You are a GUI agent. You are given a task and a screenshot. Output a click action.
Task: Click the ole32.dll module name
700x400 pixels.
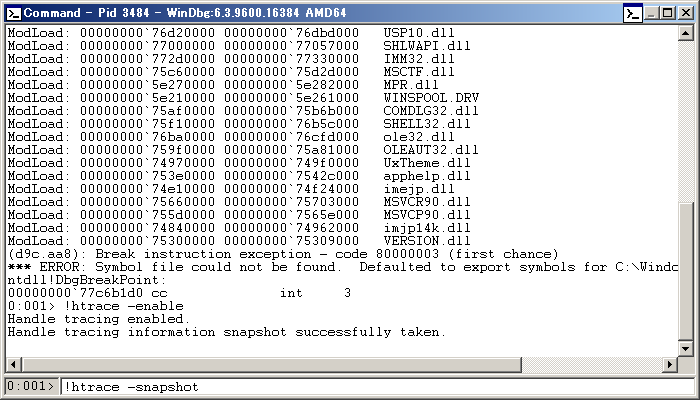tap(419, 137)
